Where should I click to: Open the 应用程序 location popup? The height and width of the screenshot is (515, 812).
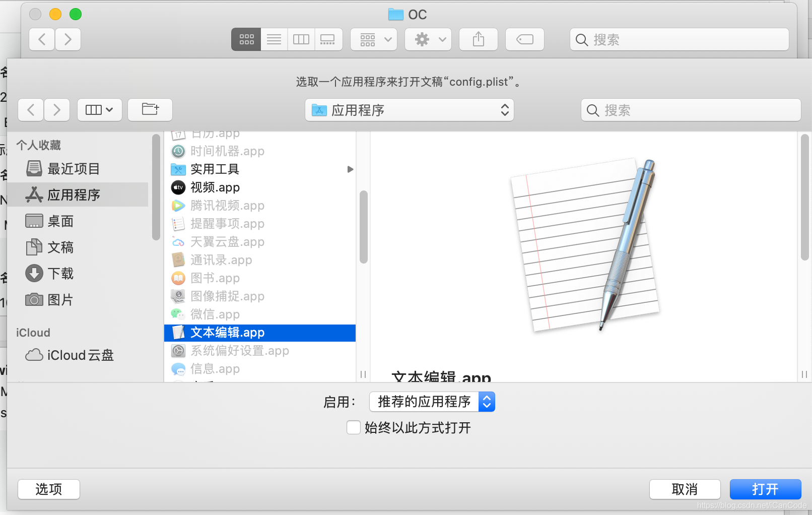(410, 110)
